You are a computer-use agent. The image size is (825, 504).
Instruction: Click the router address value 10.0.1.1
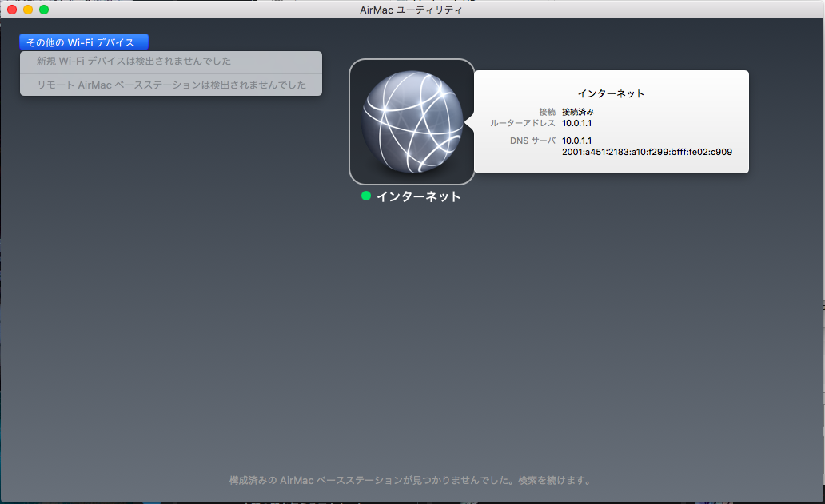click(x=576, y=123)
